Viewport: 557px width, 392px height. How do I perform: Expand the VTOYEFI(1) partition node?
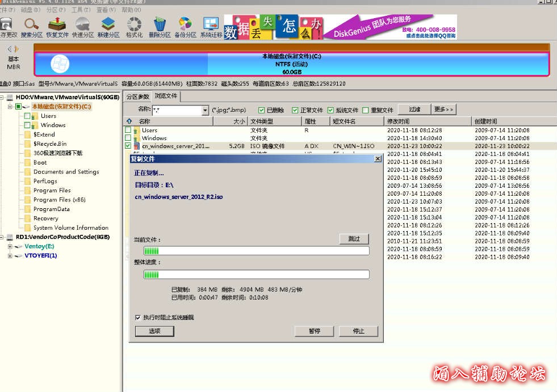(x=10, y=256)
